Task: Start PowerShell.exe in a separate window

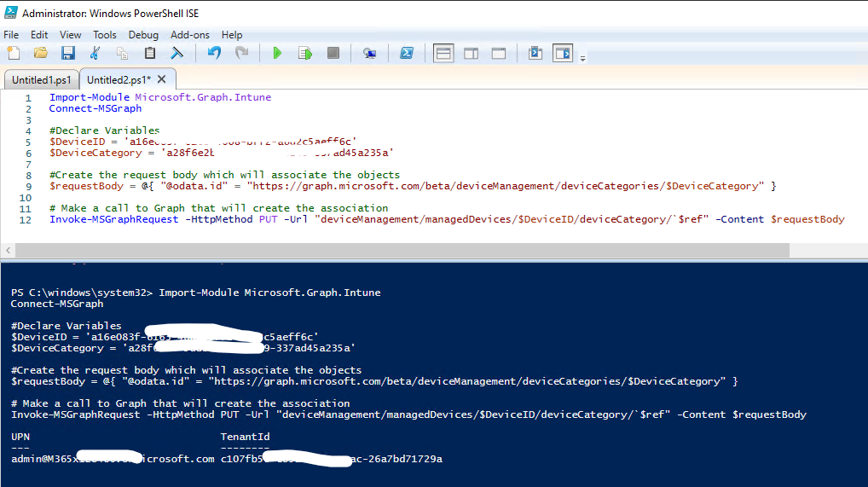Action: (407, 53)
